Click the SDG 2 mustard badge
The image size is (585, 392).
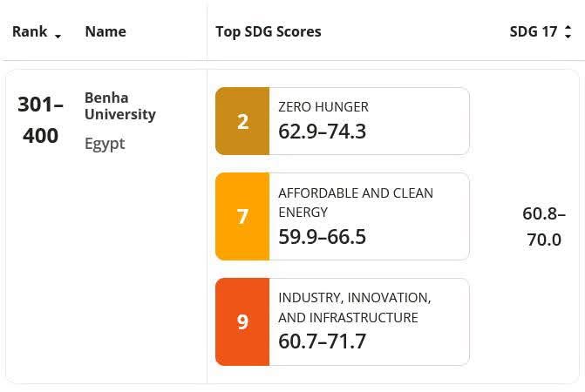(x=242, y=121)
